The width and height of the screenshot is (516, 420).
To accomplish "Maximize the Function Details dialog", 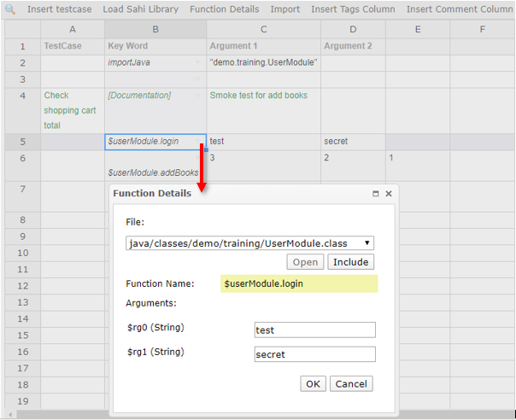I will (375, 194).
